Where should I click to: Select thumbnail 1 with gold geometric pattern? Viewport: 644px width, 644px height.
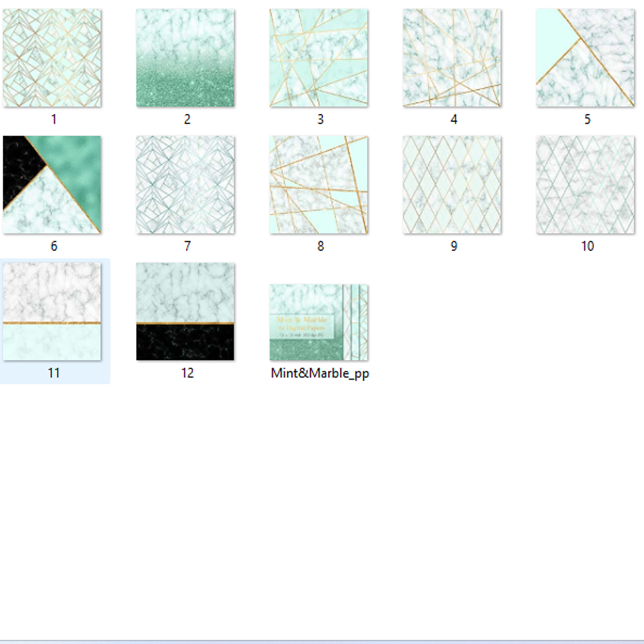pos(52,58)
